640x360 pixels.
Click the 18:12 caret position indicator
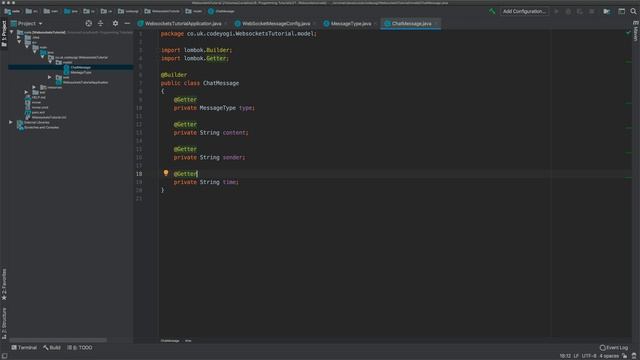pyautogui.click(x=565, y=356)
